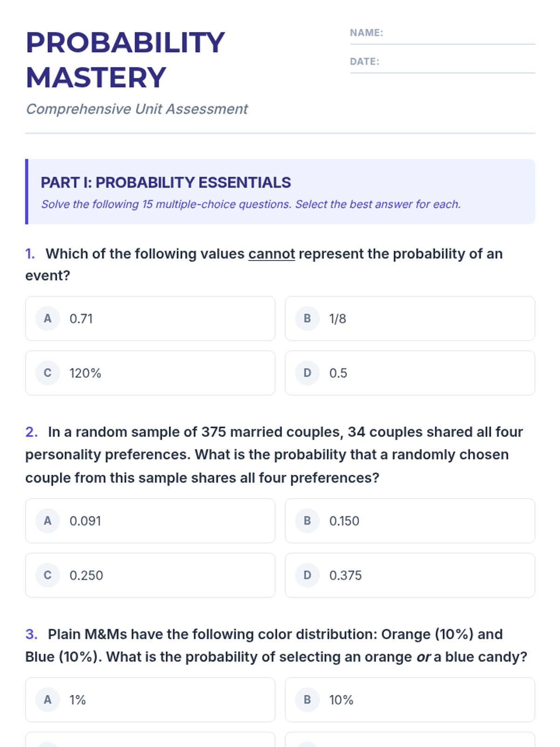The image size is (560, 747).
Task: Click the circled letter D beside 0.375
Action: pos(307,575)
